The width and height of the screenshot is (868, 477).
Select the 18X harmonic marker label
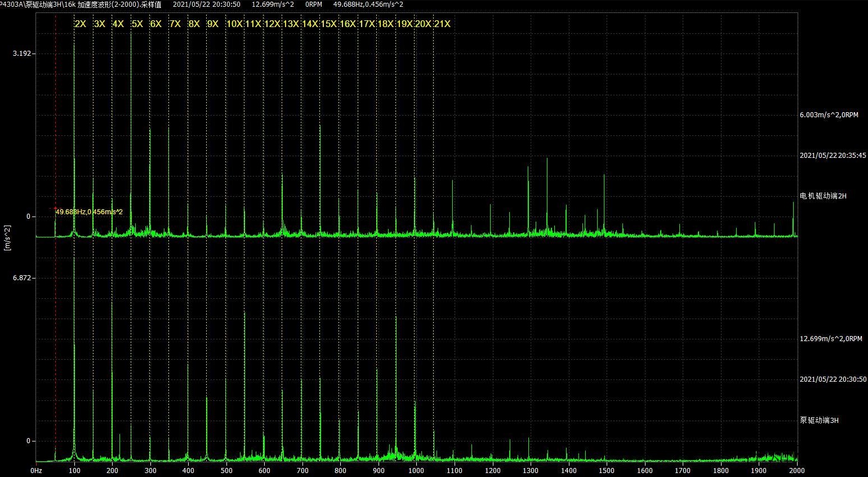[385, 24]
